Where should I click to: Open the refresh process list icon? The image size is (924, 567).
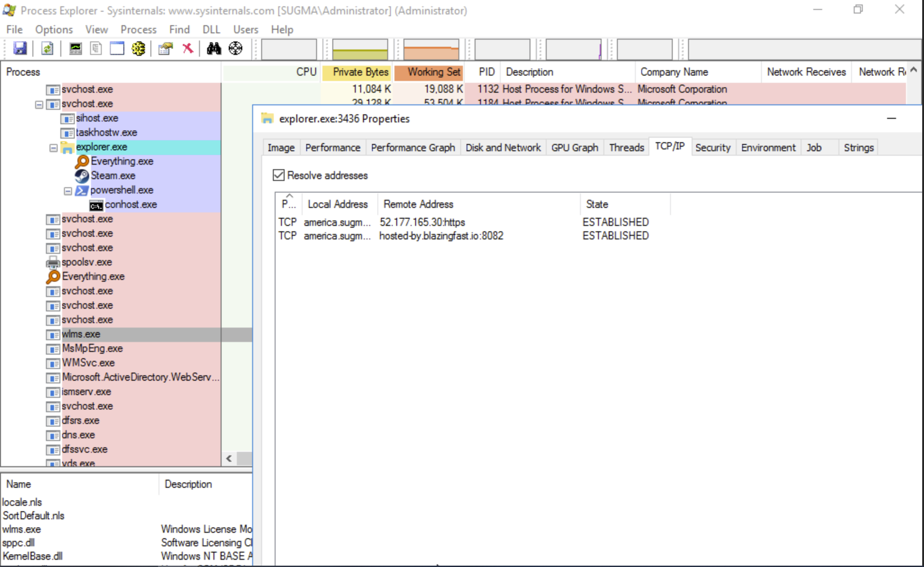pyautogui.click(x=47, y=47)
